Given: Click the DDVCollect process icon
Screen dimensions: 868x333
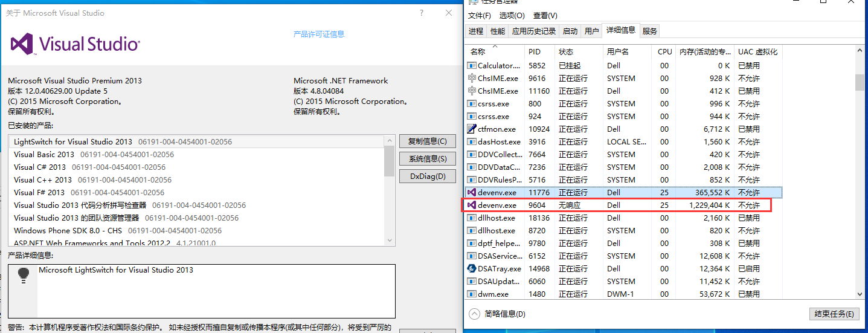Looking at the screenshot, I should pyautogui.click(x=472, y=154).
